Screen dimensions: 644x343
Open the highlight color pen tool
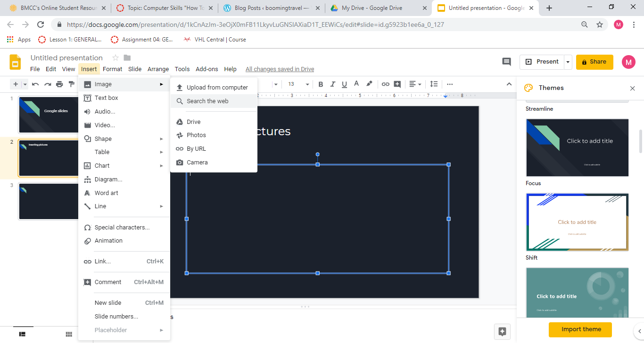369,84
